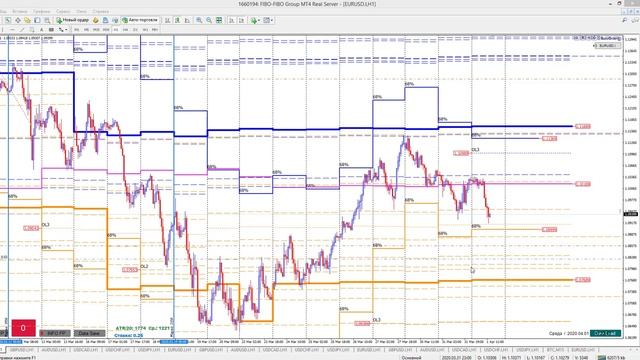Click the red '0' button on chart
The width and height of the screenshot is (640, 360).
pyautogui.click(x=23, y=327)
